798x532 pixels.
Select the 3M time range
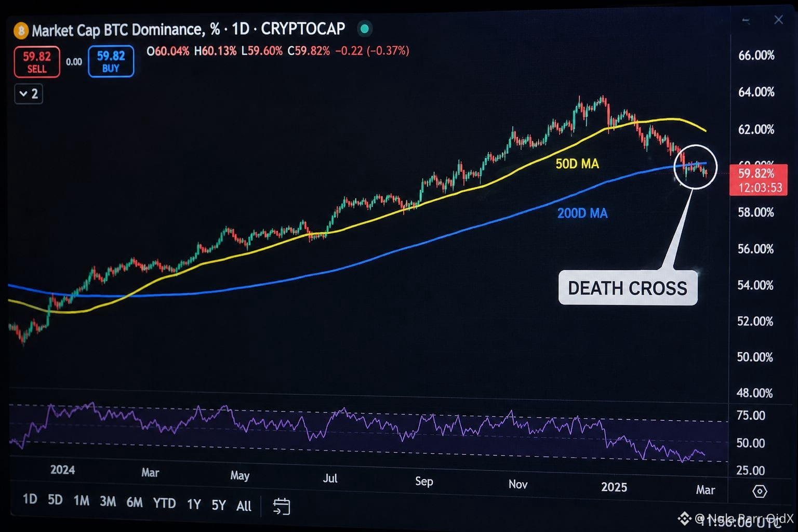click(108, 501)
